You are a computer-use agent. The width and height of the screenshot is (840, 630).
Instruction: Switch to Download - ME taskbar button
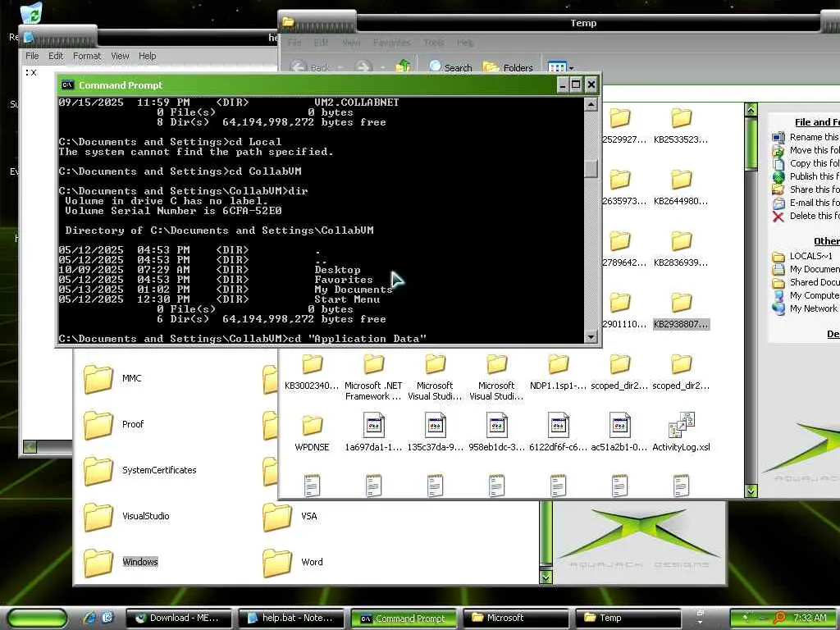click(179, 619)
